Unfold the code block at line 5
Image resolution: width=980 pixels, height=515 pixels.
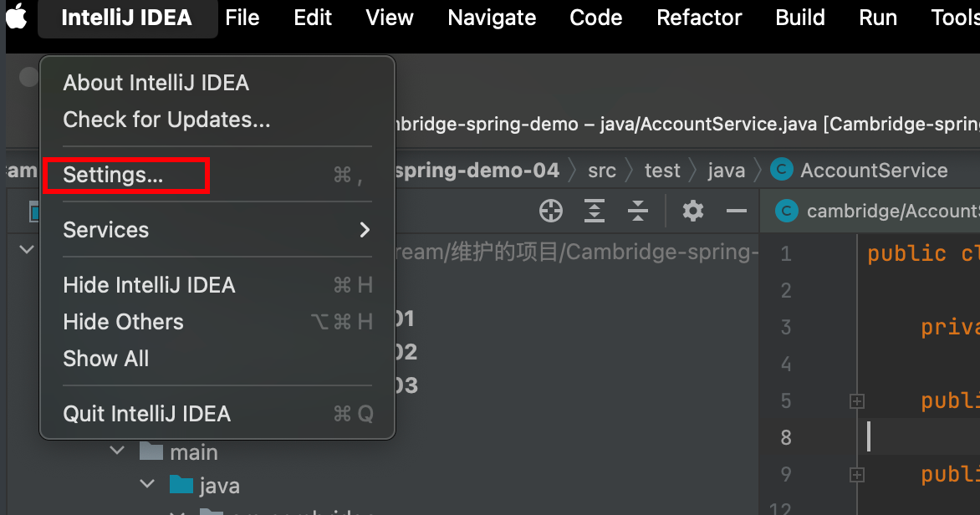[x=856, y=401]
